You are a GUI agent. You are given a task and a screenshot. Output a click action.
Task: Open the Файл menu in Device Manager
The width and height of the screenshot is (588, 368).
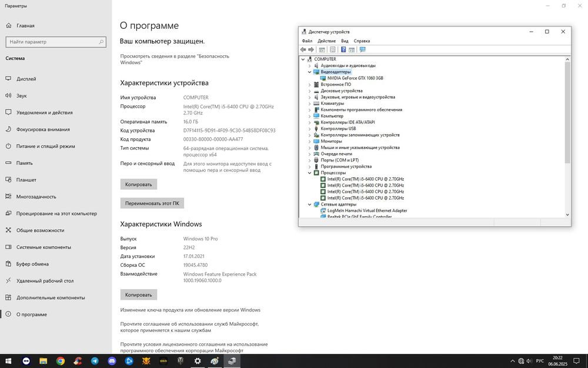[307, 41]
